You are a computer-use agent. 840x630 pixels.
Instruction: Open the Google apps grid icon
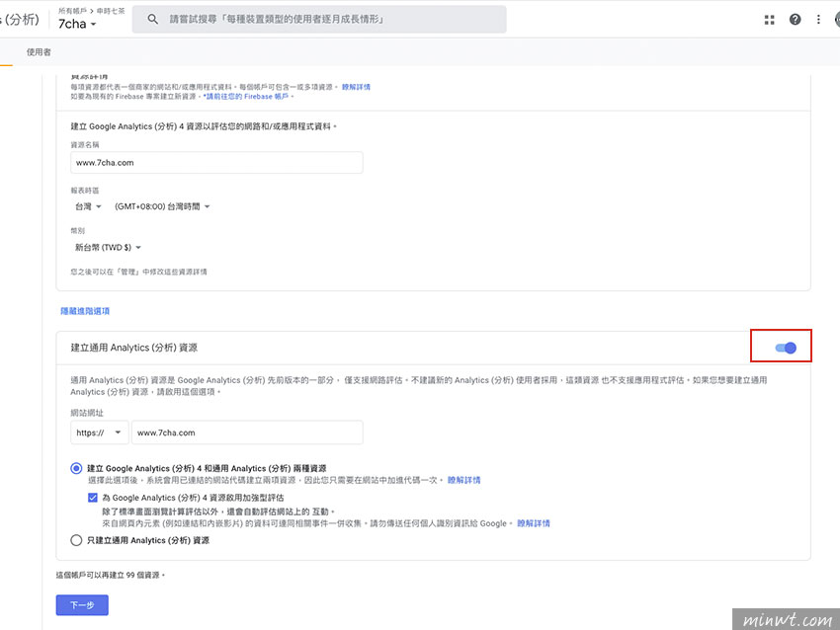(769, 20)
